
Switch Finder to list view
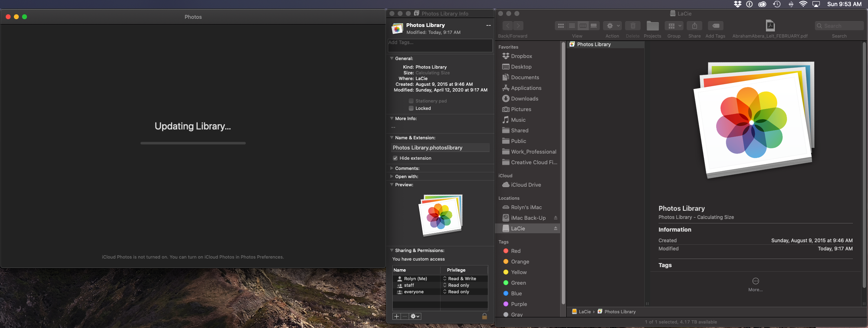(572, 26)
